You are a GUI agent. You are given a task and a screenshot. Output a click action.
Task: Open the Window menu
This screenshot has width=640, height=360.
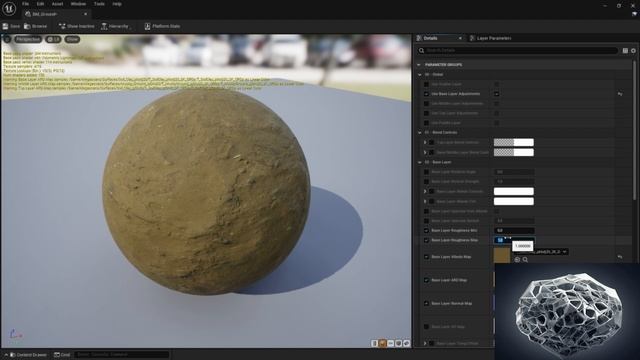click(x=78, y=4)
